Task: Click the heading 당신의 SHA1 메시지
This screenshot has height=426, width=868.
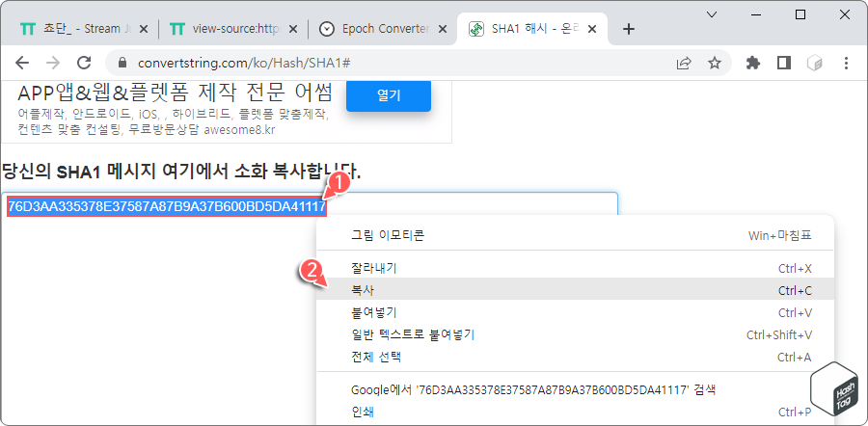Action: pos(181,172)
